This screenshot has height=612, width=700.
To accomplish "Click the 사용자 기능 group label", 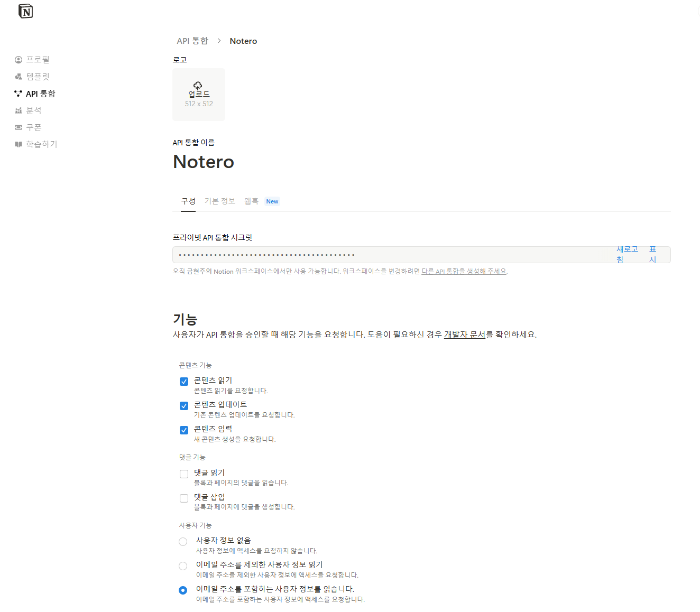I will click(195, 525).
